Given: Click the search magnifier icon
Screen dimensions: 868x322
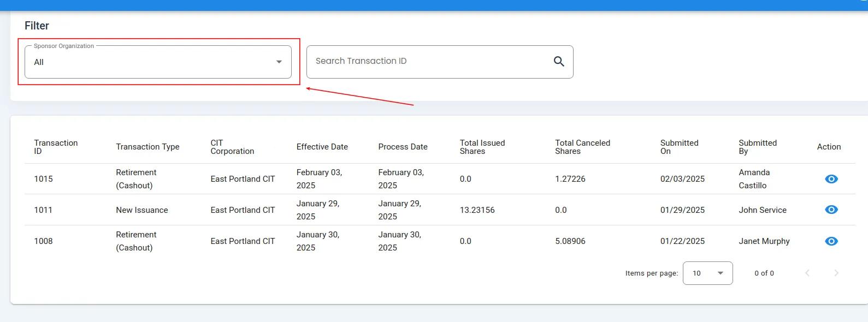Looking at the screenshot, I should (x=558, y=62).
